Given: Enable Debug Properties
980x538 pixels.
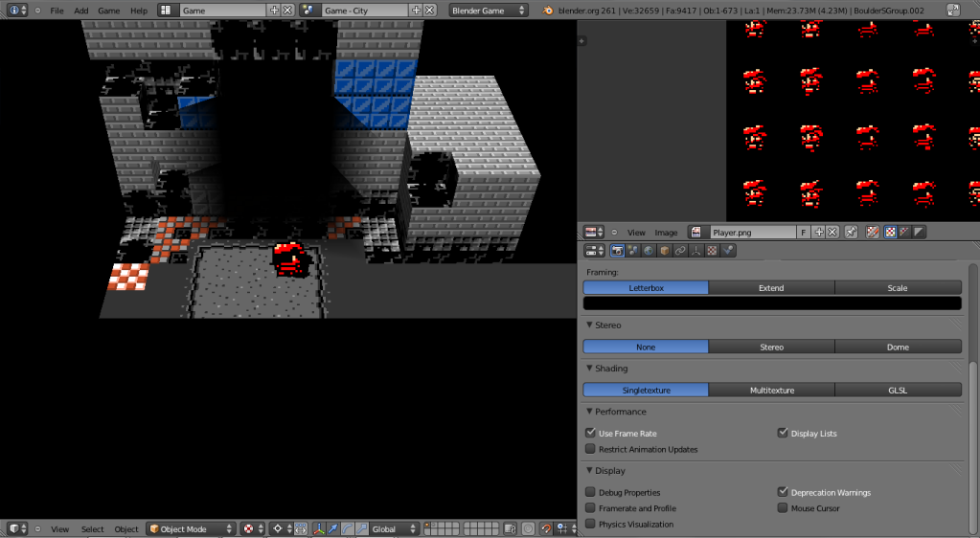Looking at the screenshot, I should click(591, 492).
